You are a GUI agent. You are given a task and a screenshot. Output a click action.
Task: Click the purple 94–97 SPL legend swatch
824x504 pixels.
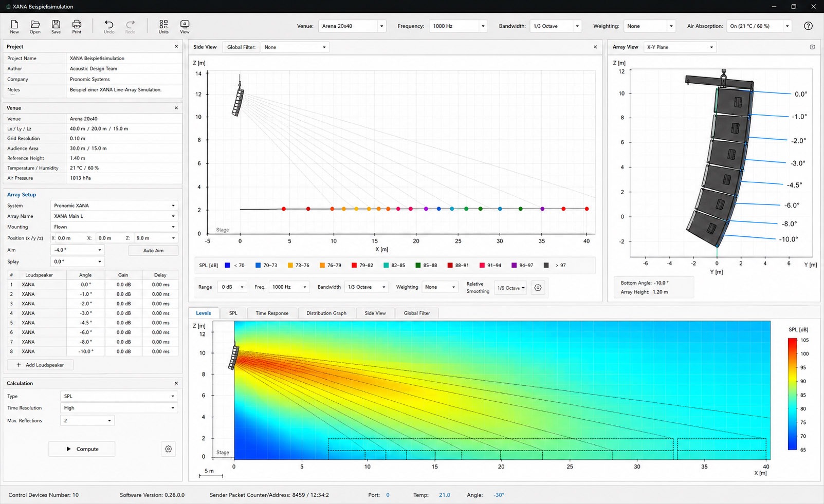click(x=514, y=265)
